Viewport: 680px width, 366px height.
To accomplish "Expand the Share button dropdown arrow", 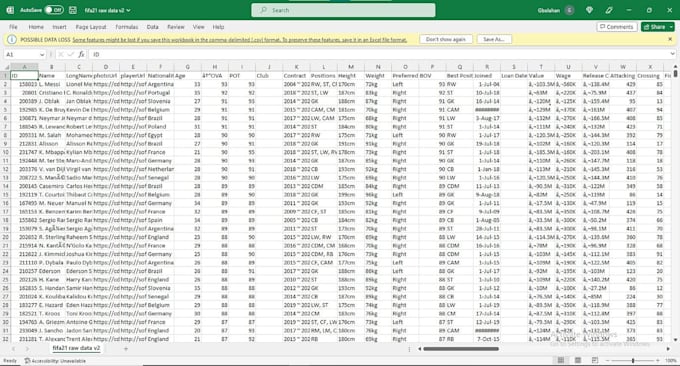I will [671, 27].
